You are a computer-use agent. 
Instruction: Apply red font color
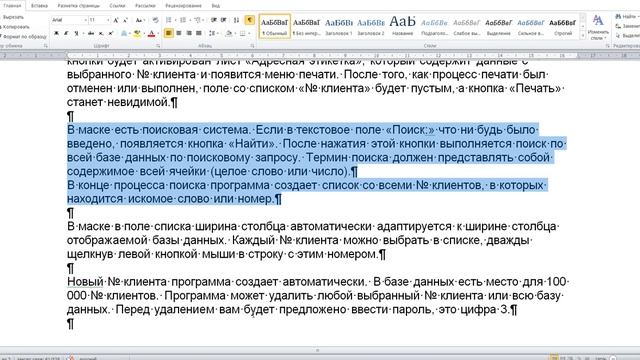(x=151, y=33)
